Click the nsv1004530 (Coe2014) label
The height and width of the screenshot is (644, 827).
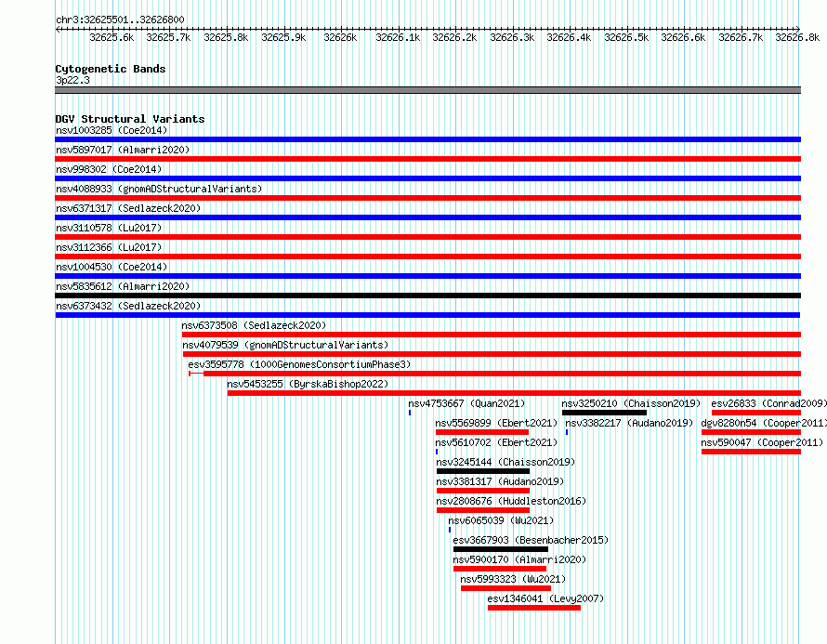point(112,267)
